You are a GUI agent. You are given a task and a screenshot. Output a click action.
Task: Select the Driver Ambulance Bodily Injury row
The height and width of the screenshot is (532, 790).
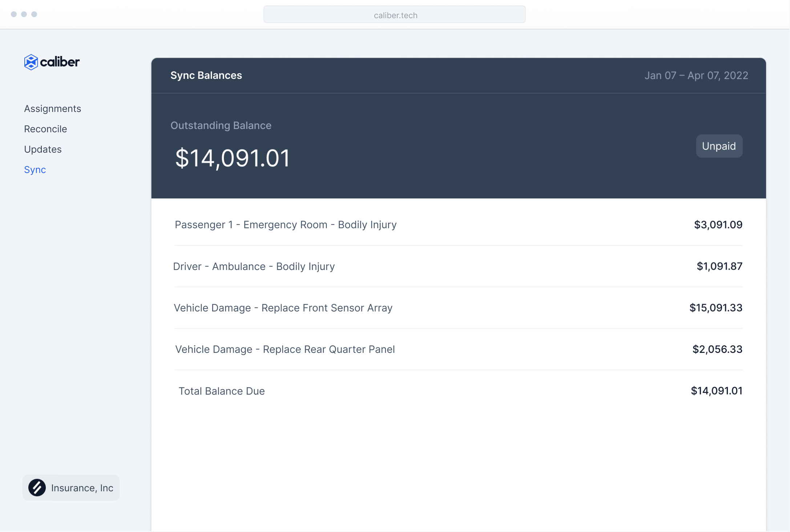(254, 266)
